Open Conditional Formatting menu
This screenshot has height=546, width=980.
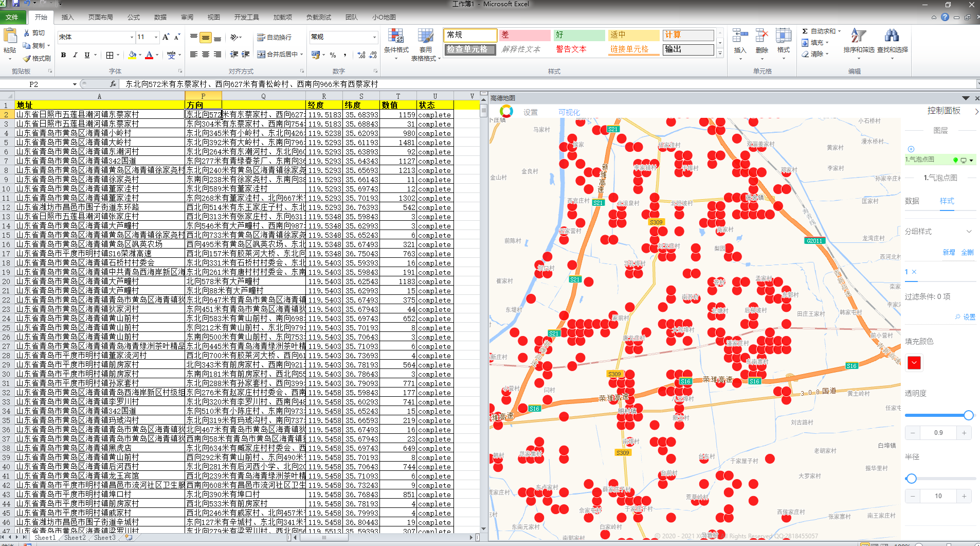(x=396, y=44)
